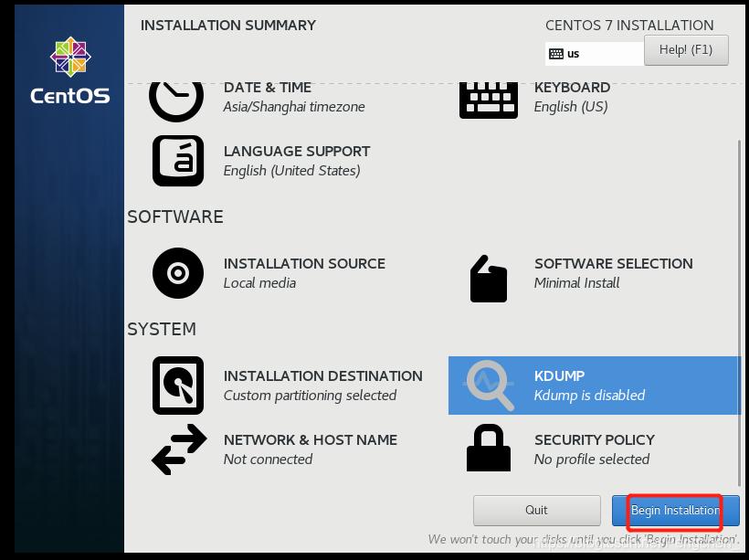Screen dimensions: 749x560
Task: Open Help with the Help! (F1) button
Action: pos(686,49)
